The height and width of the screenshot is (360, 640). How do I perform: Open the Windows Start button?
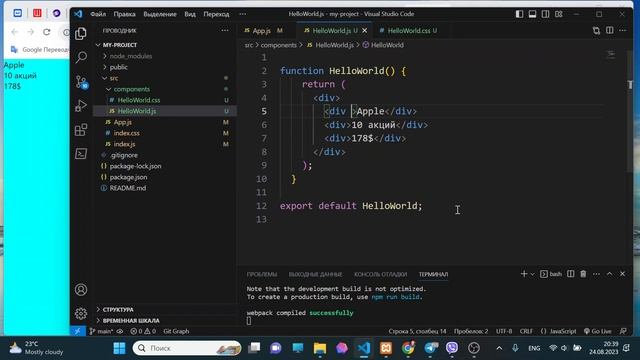point(119,348)
